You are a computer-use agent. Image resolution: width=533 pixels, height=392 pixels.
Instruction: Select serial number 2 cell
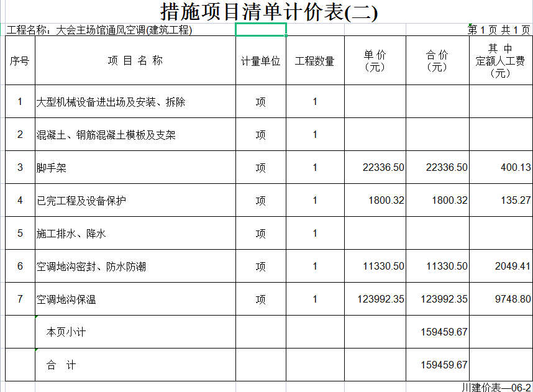coord(20,135)
